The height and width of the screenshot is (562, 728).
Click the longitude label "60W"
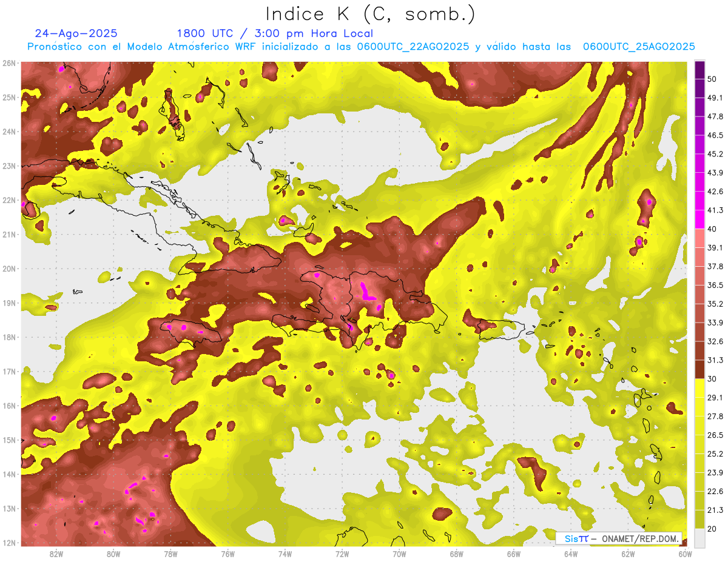coord(685,554)
